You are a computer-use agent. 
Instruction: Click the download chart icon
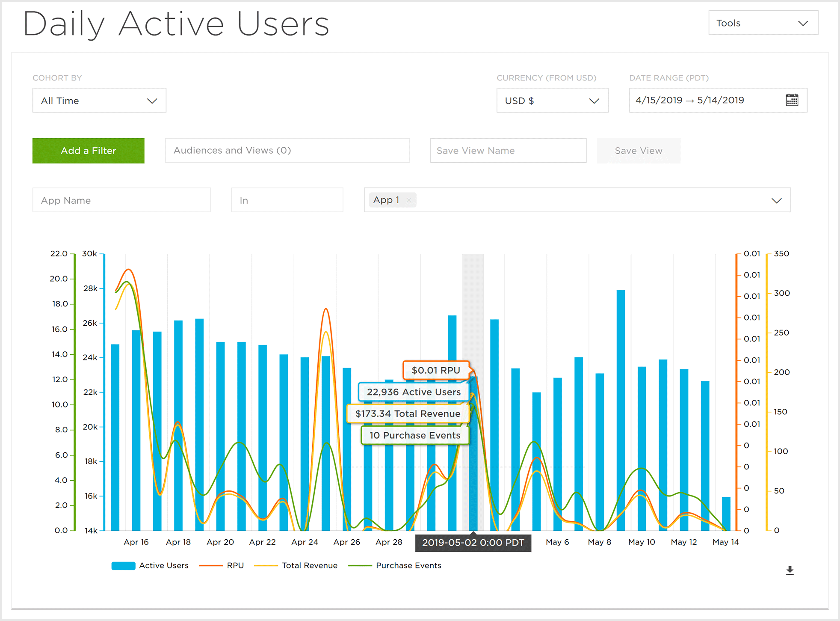click(790, 570)
